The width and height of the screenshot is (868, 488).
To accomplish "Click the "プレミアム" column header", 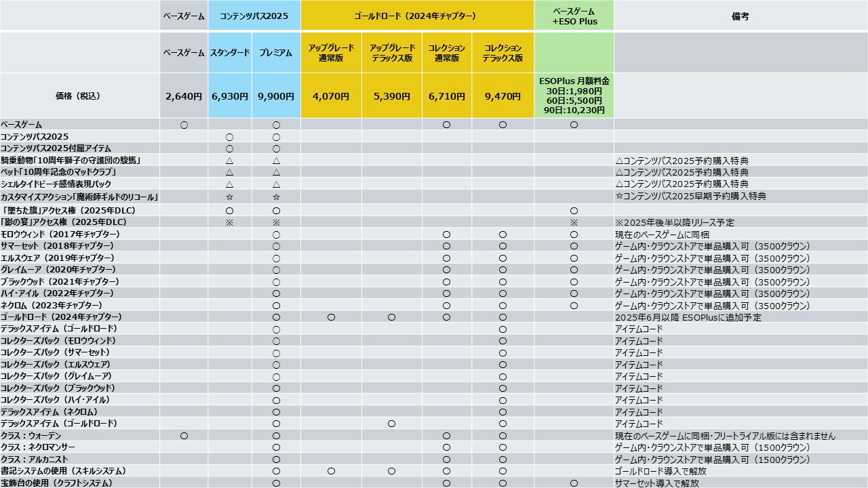I will (x=276, y=52).
